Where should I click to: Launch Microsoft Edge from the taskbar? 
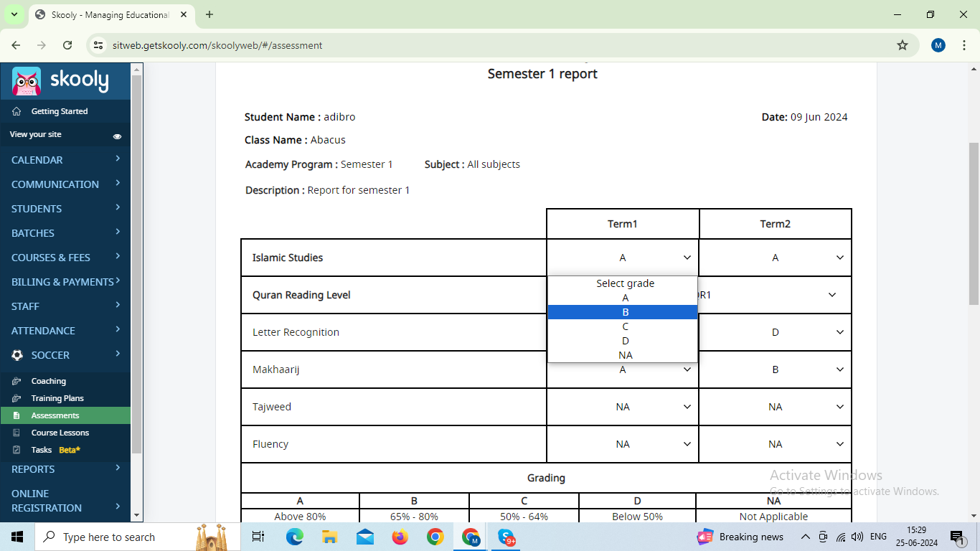294,537
